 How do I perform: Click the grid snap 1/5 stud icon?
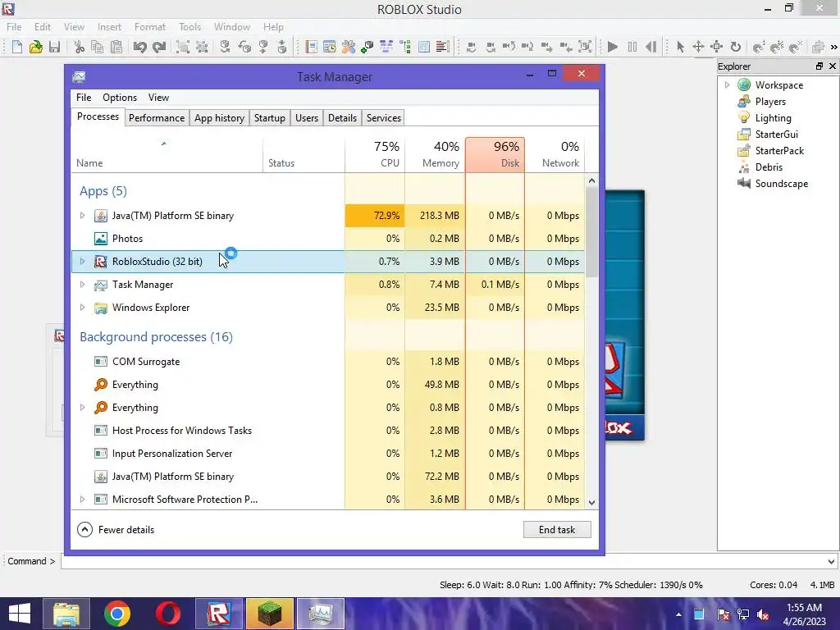(x=778, y=47)
